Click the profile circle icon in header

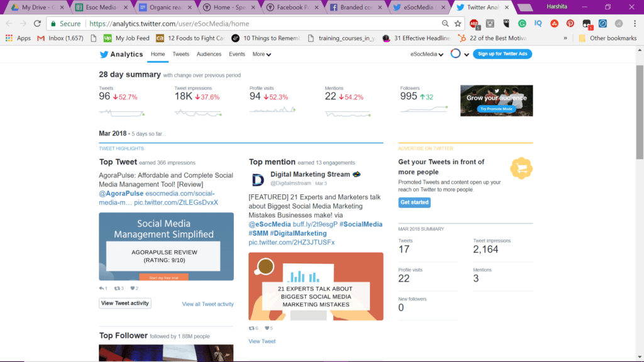(455, 53)
